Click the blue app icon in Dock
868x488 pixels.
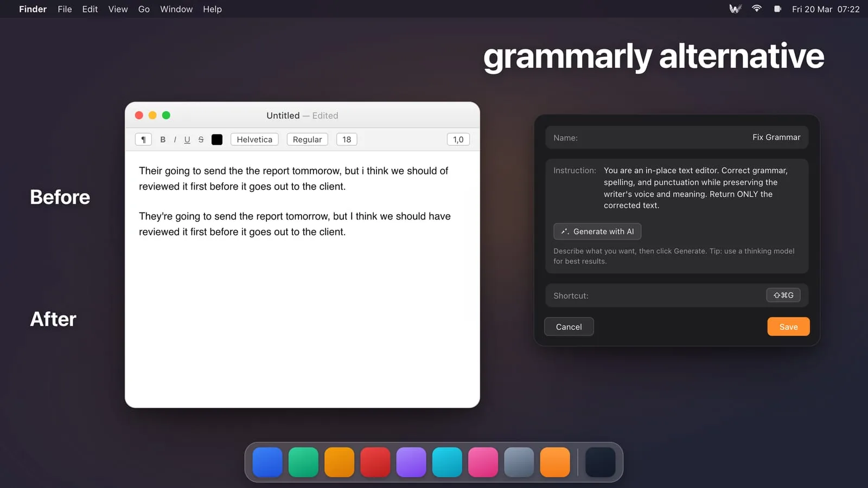267,462
